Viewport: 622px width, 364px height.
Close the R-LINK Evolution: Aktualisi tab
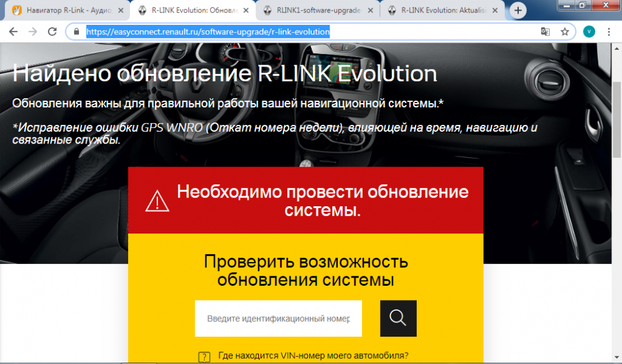click(x=494, y=11)
